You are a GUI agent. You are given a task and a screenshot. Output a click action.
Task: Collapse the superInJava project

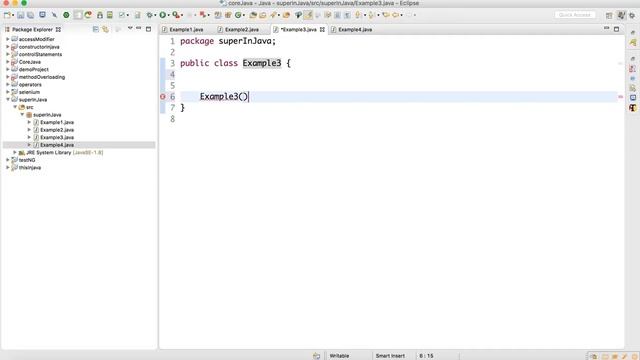pos(8,100)
